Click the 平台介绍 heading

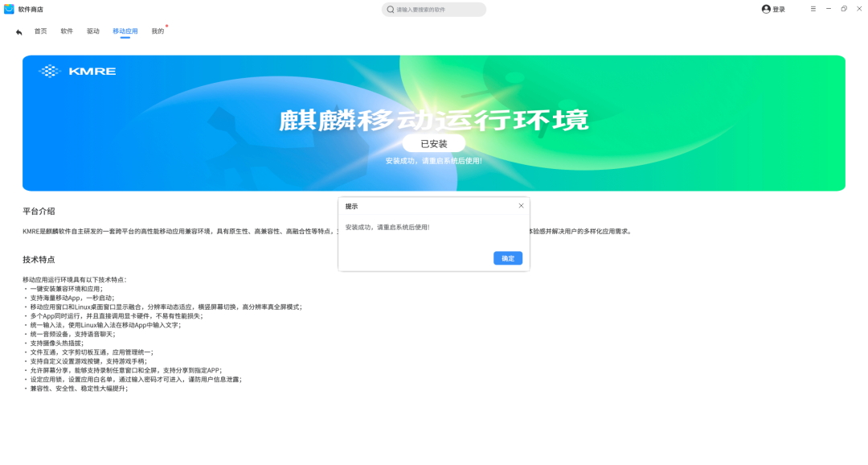39,211
